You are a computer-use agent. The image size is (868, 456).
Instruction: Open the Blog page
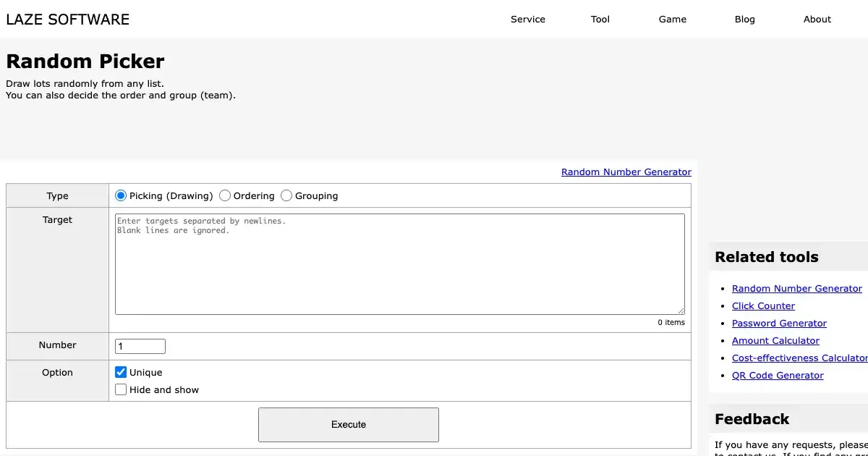(x=744, y=20)
